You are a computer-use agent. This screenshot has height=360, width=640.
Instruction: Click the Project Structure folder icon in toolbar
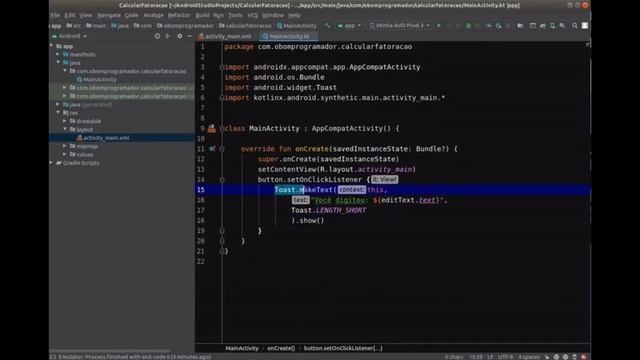pyautogui.click(x=520, y=25)
